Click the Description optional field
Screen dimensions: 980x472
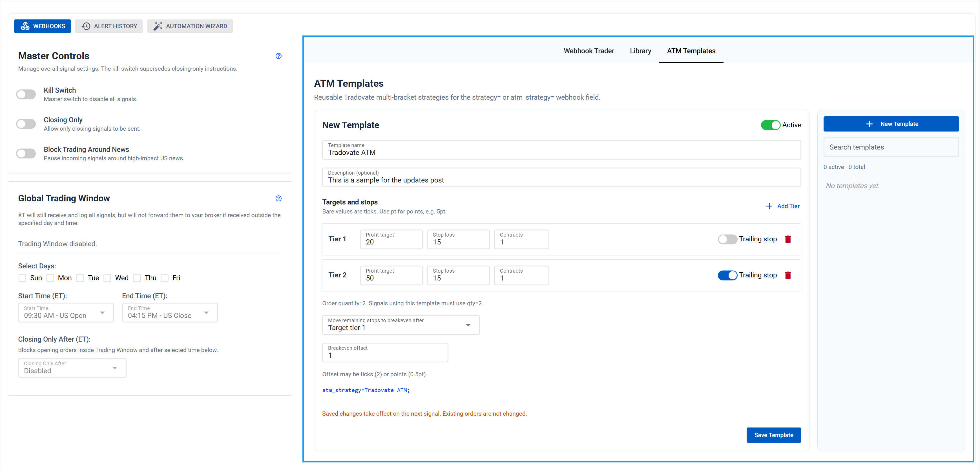pyautogui.click(x=561, y=177)
